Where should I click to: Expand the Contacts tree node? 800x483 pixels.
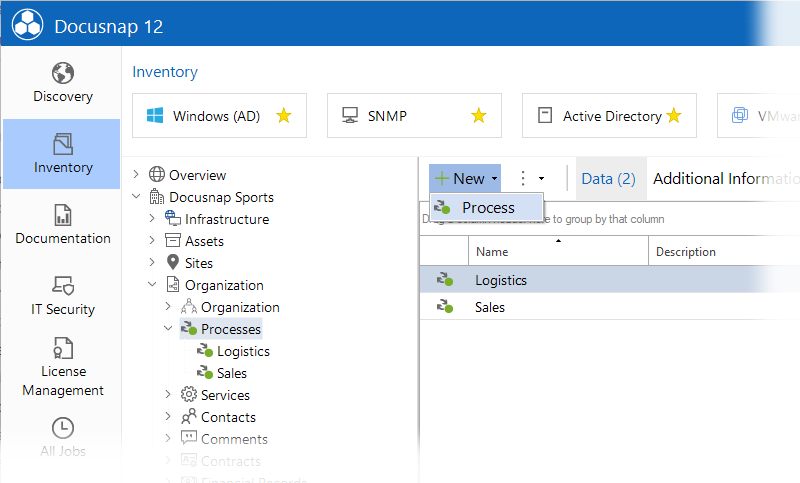[x=168, y=416]
